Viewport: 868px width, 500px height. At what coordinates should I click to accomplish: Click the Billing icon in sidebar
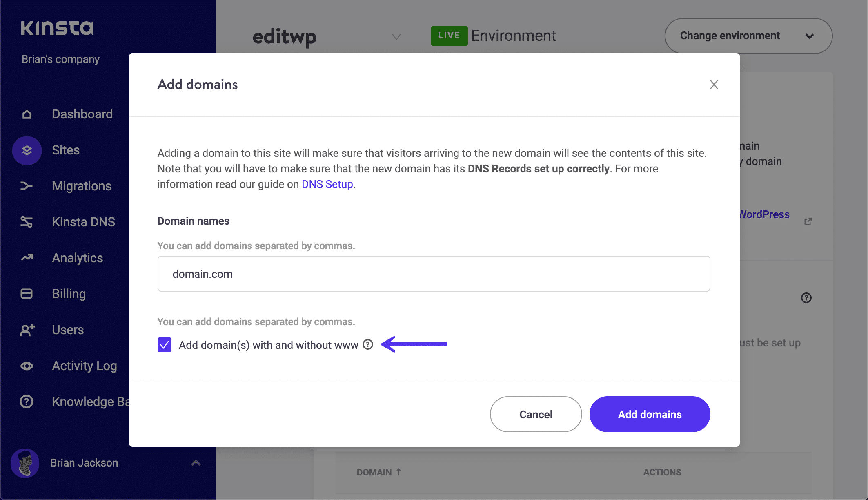click(27, 294)
